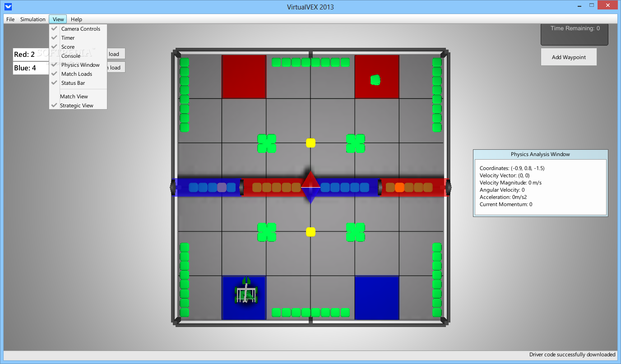Click the Add Waypoint button
The image size is (621, 364).
(569, 57)
